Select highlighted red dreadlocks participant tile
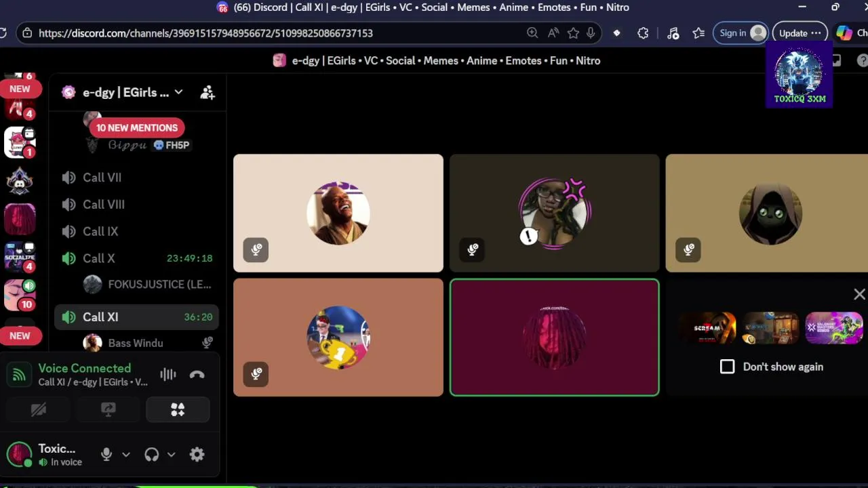 point(555,338)
